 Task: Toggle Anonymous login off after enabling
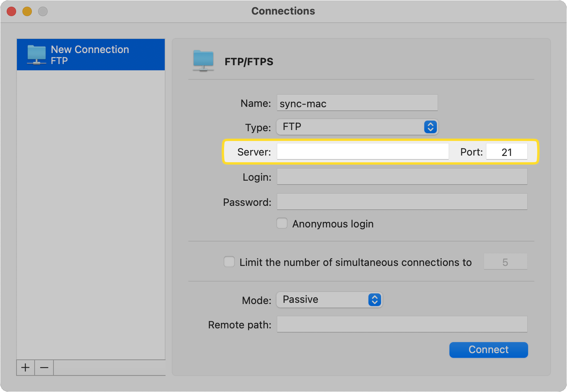point(282,223)
